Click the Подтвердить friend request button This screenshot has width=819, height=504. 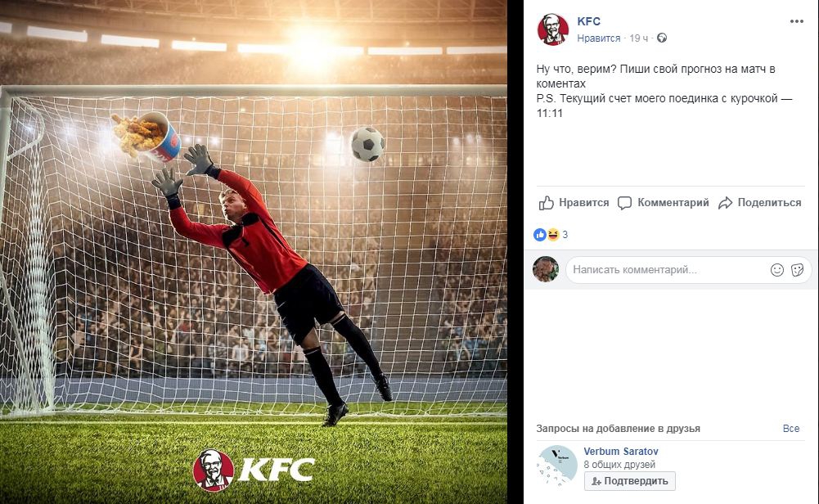[x=629, y=481]
